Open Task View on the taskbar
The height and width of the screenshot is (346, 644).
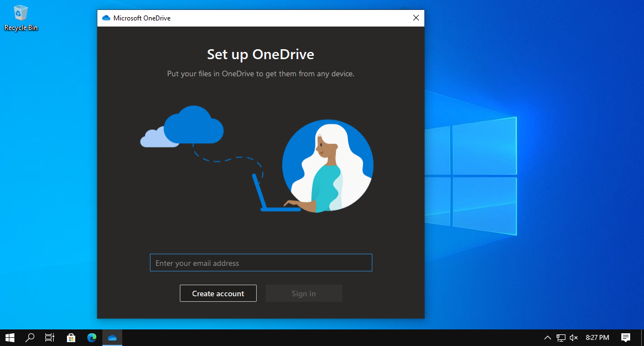(50, 337)
